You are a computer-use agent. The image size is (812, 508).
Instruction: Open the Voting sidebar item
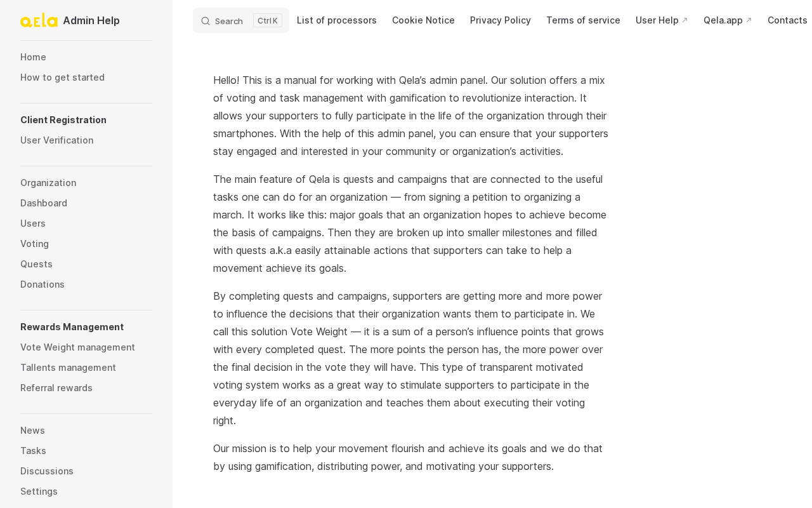[34, 244]
